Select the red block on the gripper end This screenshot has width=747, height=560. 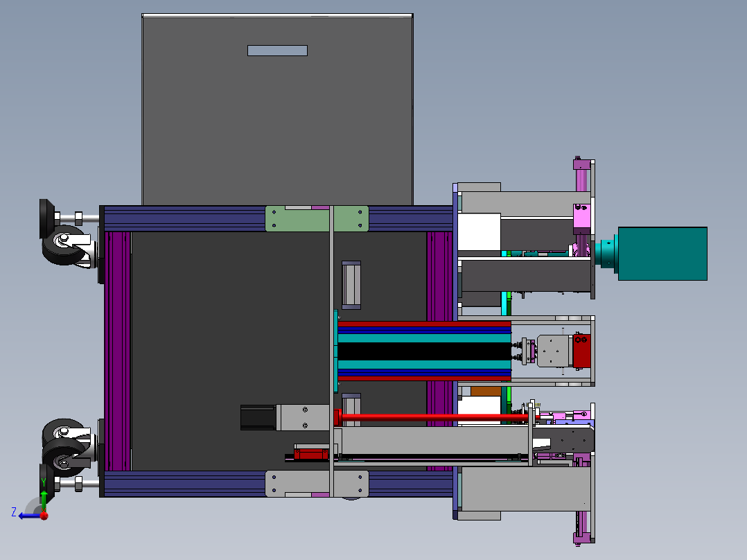pyautogui.click(x=581, y=351)
